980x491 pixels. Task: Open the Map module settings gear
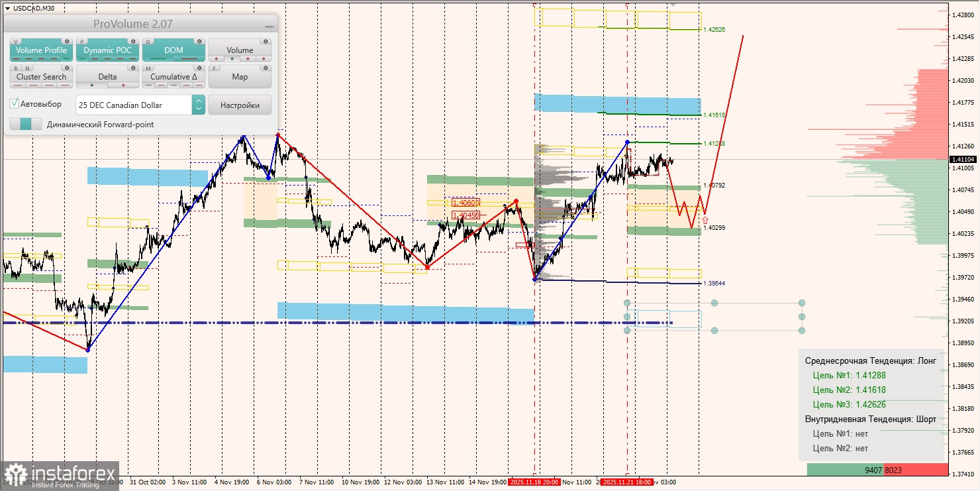coord(266,68)
